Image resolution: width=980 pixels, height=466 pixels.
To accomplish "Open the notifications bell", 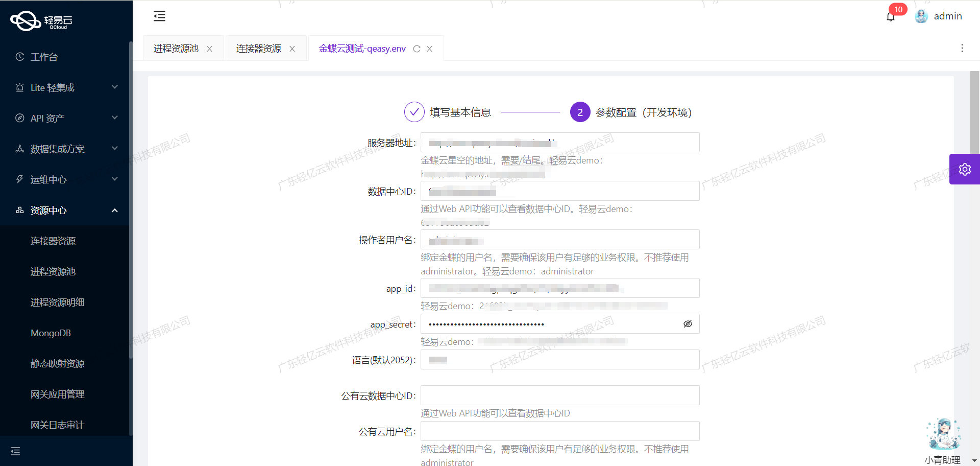I will [891, 16].
